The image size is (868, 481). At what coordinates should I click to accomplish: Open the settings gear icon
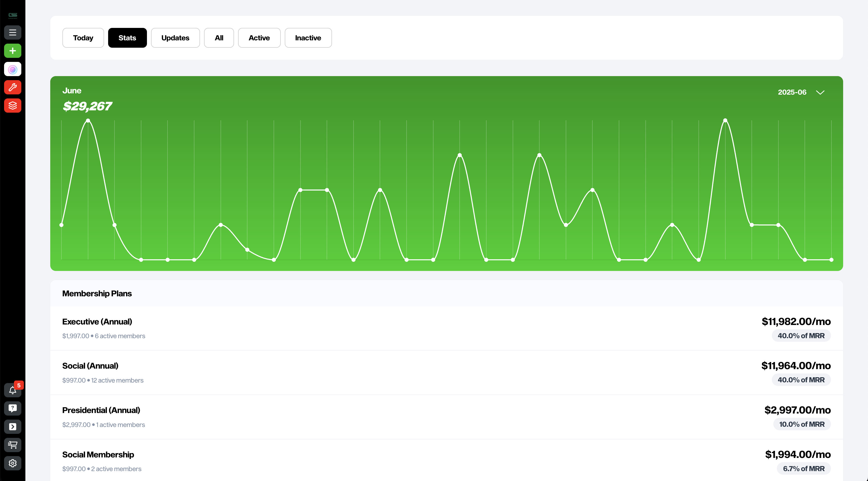coord(12,463)
